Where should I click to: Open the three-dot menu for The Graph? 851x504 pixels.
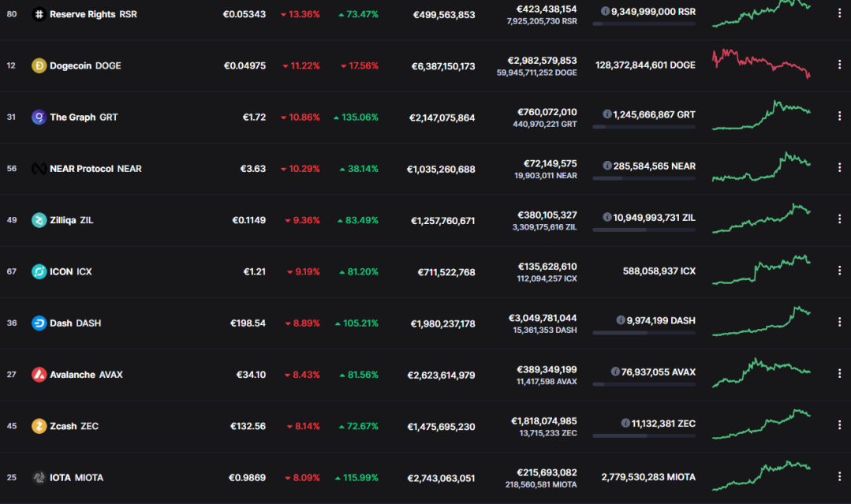[x=839, y=116]
